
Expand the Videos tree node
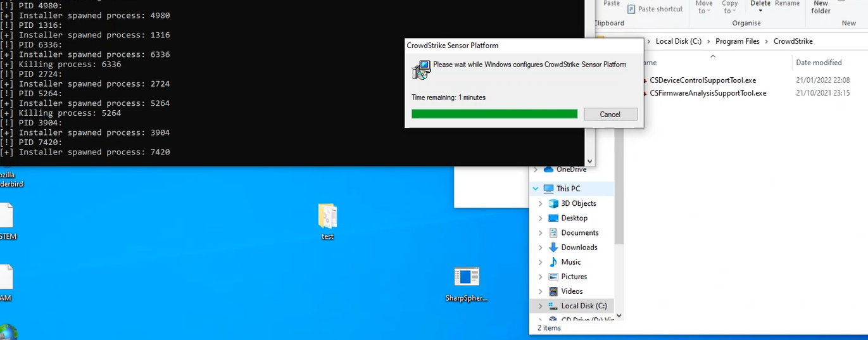[540, 291]
